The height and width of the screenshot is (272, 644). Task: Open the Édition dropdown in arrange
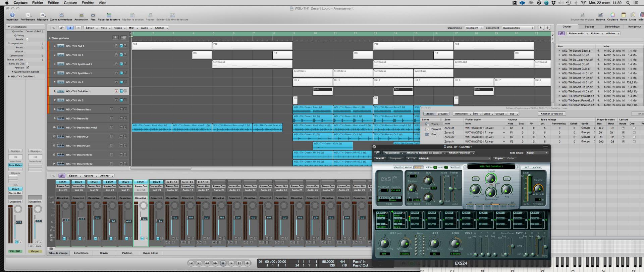tap(91, 28)
